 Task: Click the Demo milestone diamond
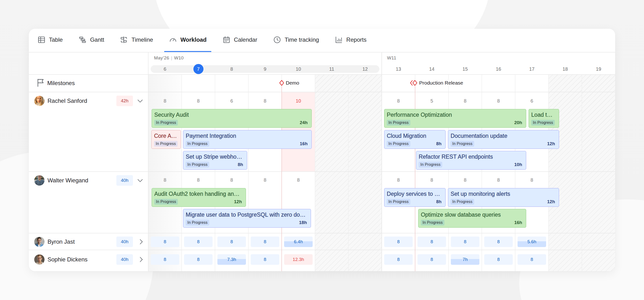pyautogui.click(x=281, y=83)
